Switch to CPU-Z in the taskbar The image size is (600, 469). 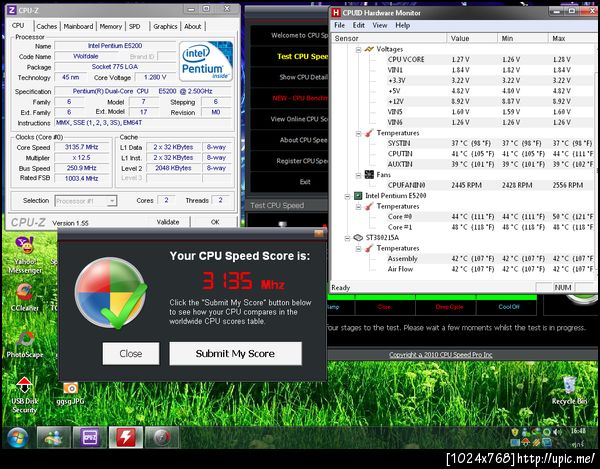(x=90, y=437)
